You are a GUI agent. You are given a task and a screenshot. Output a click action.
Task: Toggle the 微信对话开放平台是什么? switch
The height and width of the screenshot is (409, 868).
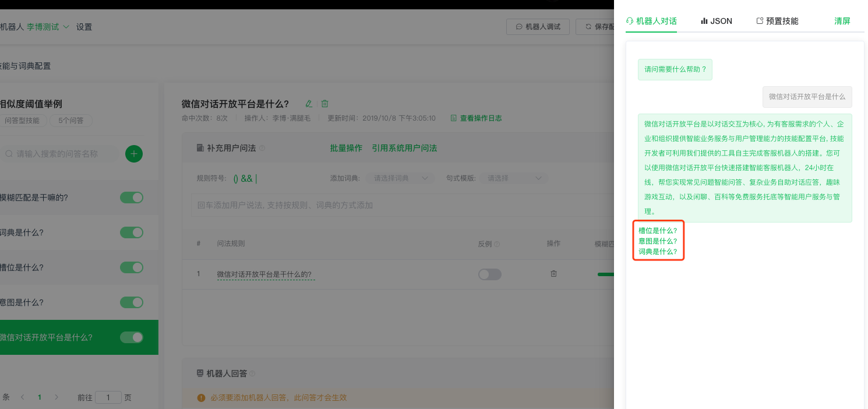[132, 337]
